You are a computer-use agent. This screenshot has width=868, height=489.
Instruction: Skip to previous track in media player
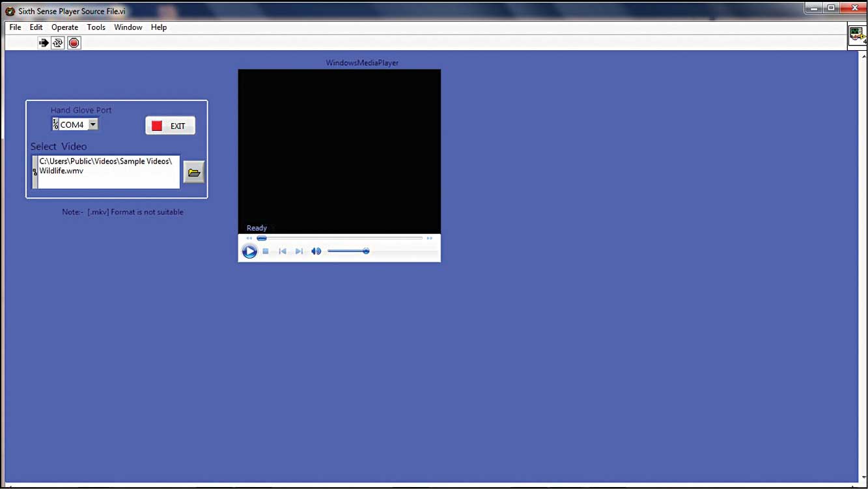(x=283, y=251)
